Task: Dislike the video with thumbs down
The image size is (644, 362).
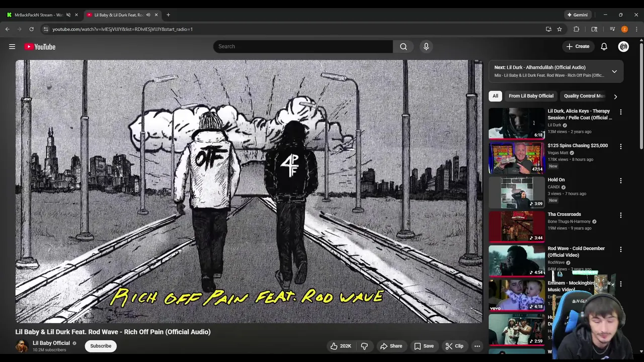Action: point(364,346)
